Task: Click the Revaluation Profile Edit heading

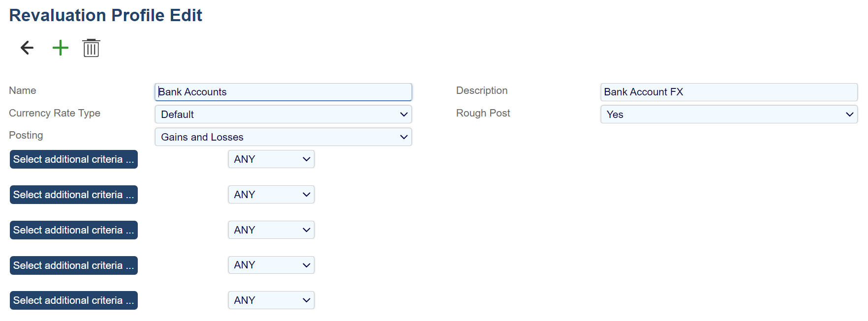Action: click(x=105, y=15)
